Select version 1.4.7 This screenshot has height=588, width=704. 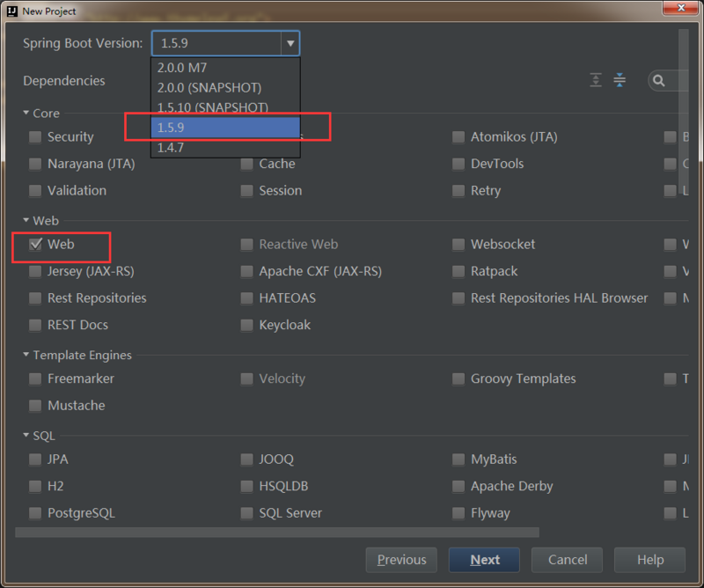pos(225,147)
